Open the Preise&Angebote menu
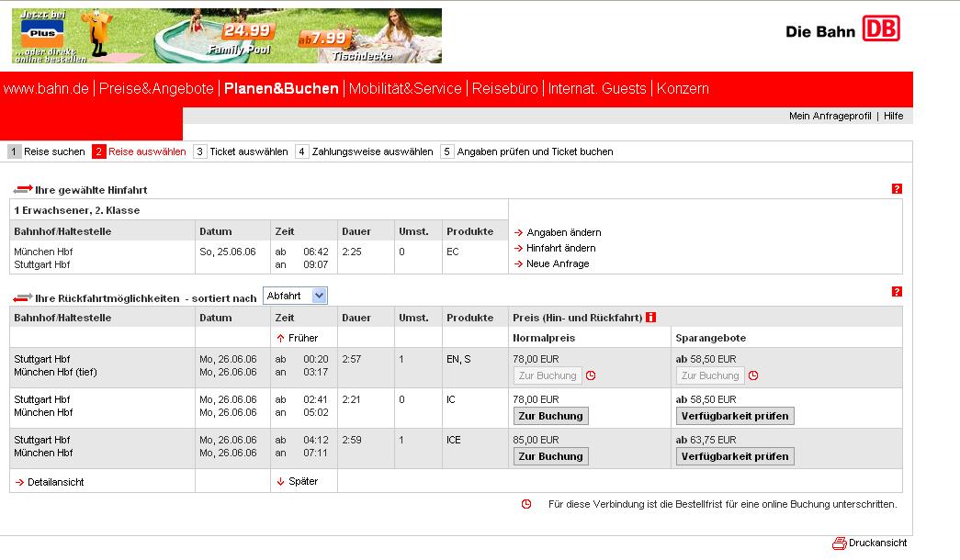The width and height of the screenshot is (960, 560). coord(156,89)
